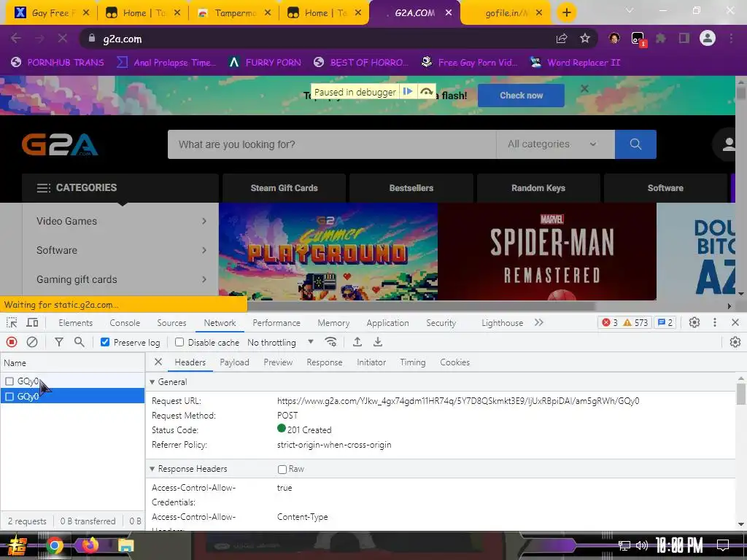Screen dimensions: 747x560
Task: Collapse the General section
Action: point(152,382)
